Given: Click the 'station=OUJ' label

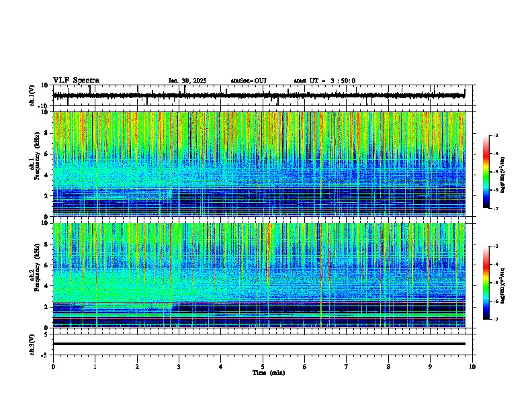Looking at the screenshot, I should (249, 81).
